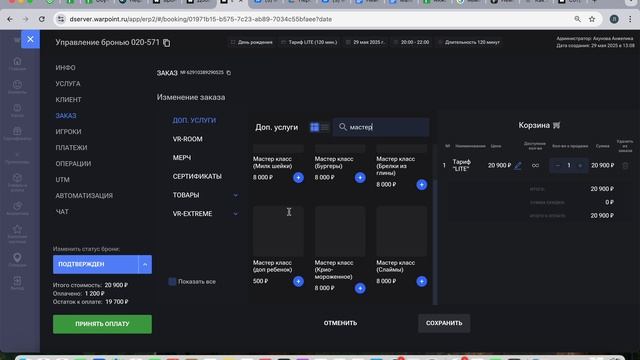Edit price of Тариф LITE with pencil
The image size is (640, 360).
click(x=518, y=165)
